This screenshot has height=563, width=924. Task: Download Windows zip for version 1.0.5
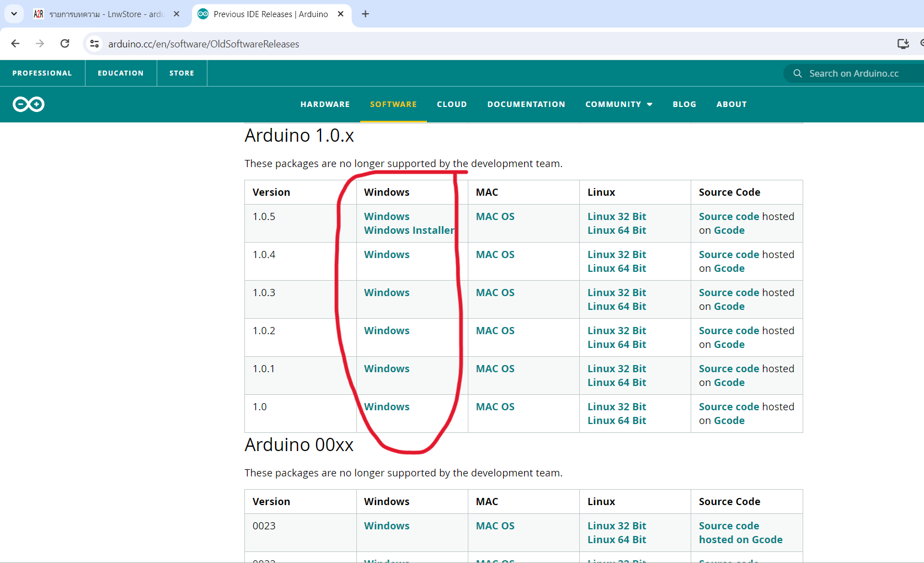(387, 217)
